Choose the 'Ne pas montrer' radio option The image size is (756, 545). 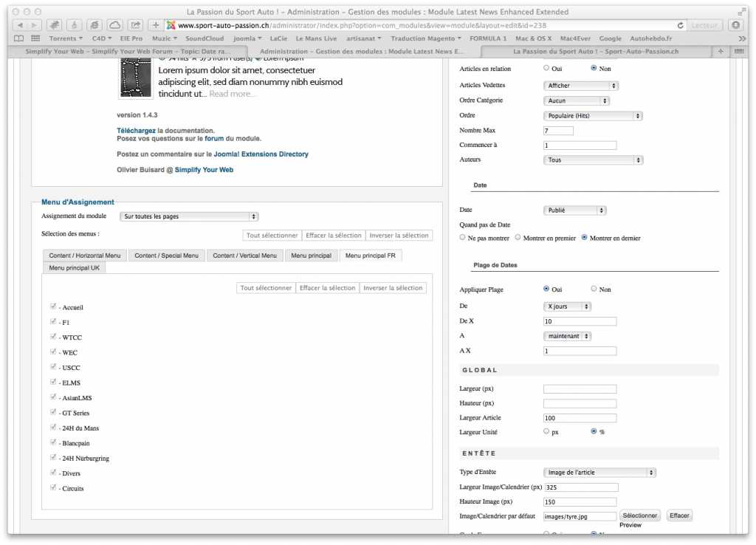pyautogui.click(x=463, y=238)
